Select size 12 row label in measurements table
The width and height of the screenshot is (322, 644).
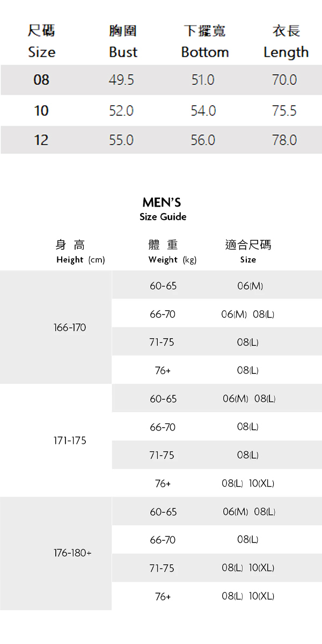click(x=41, y=140)
